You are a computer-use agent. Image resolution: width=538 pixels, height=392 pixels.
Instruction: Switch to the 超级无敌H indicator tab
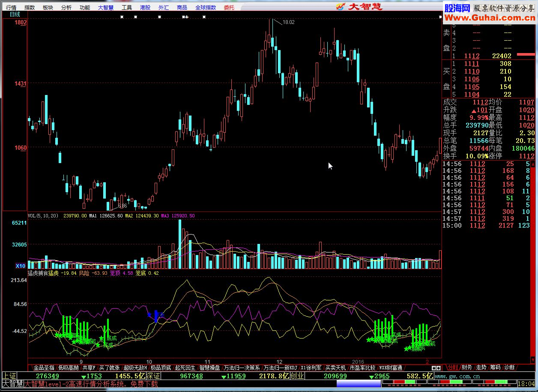coord(135,368)
